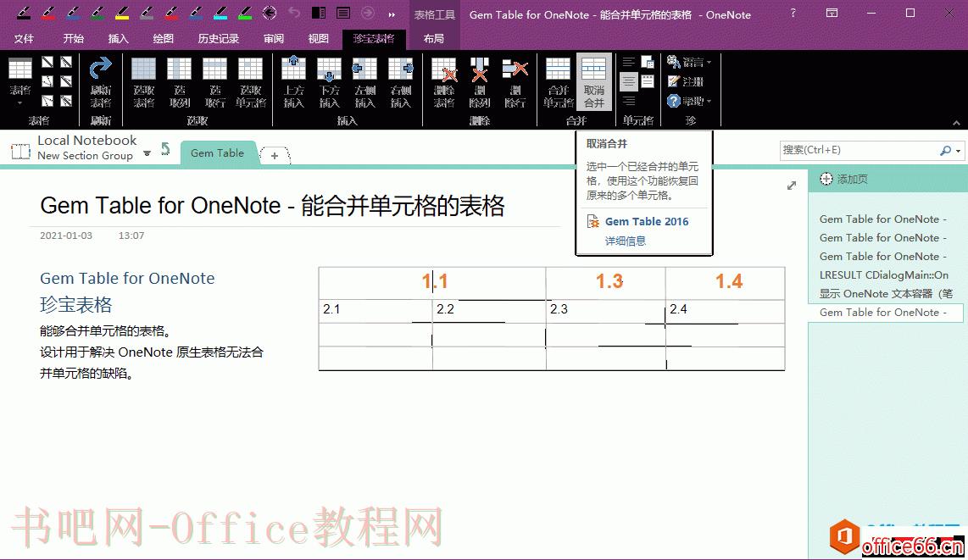The width and height of the screenshot is (968, 560).
Task: Switch to the 开始 (Home) tab
Action: pos(73,38)
